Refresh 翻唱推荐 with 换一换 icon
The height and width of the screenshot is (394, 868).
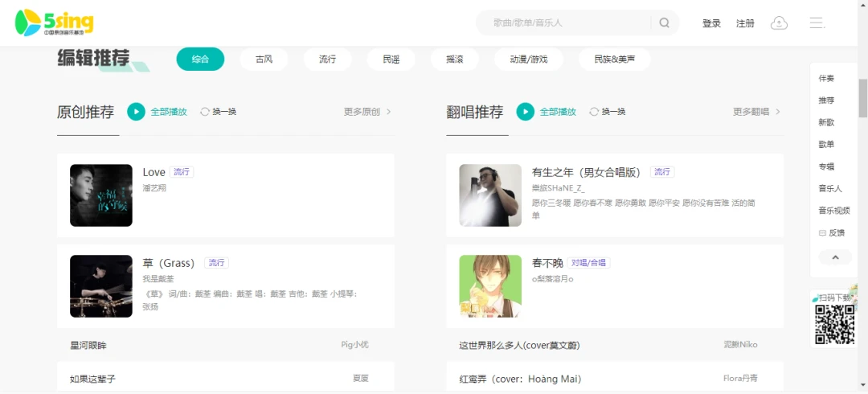pyautogui.click(x=594, y=112)
